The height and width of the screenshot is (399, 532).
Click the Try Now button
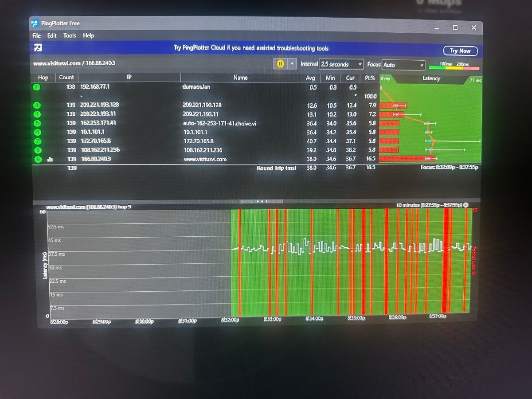coord(460,51)
